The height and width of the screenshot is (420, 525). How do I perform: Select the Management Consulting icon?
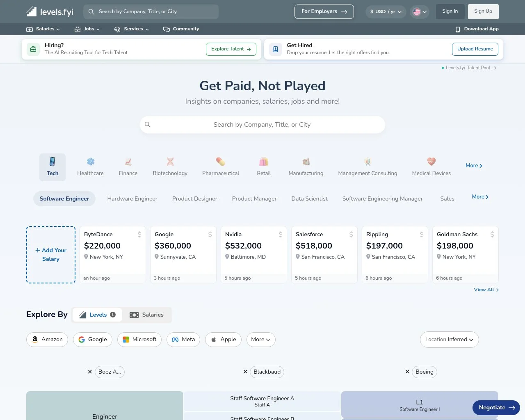pyautogui.click(x=367, y=162)
